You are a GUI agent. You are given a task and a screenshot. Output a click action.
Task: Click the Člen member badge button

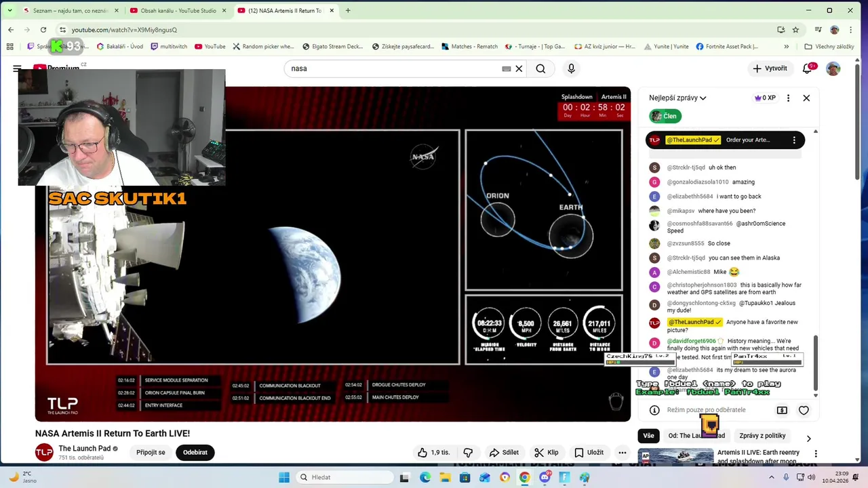665,116
